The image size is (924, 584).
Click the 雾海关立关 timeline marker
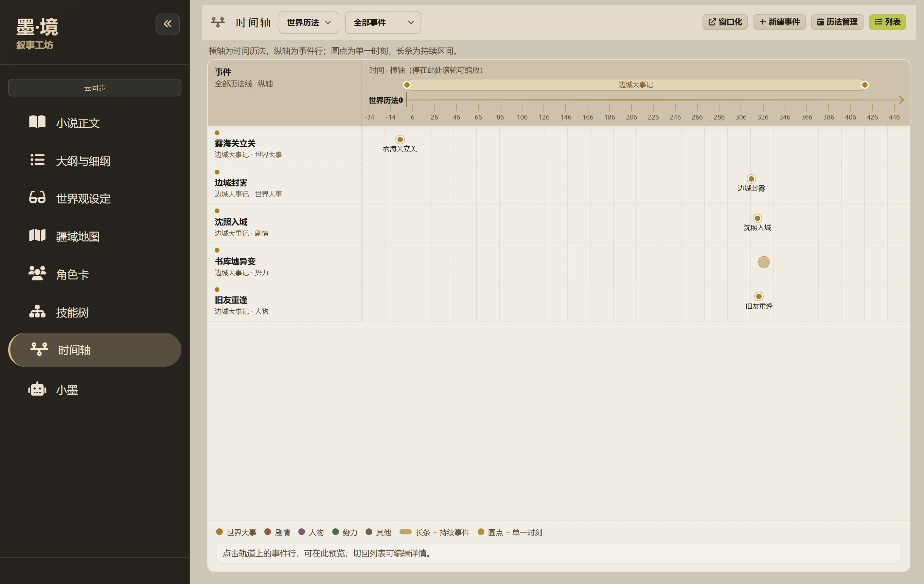tap(400, 140)
